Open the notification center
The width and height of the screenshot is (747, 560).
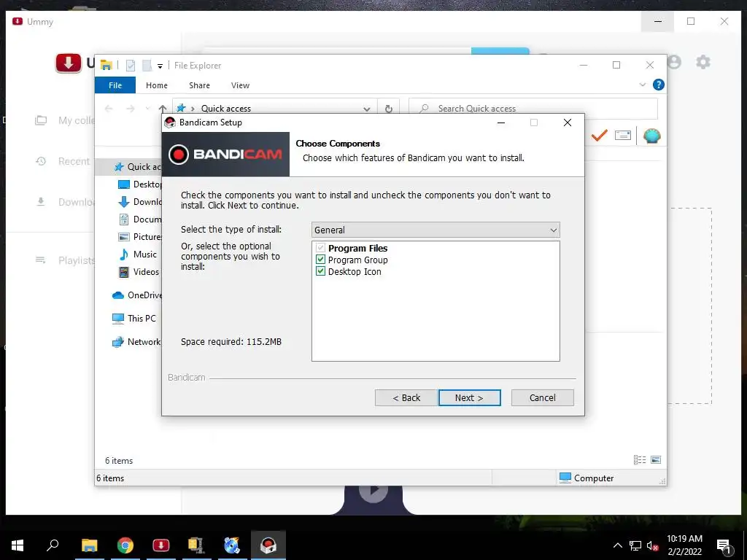pyautogui.click(x=724, y=545)
